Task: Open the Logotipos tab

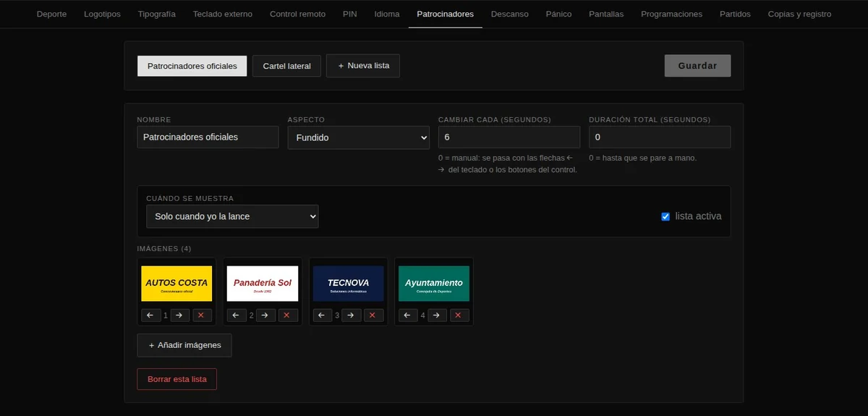Action: 102,14
